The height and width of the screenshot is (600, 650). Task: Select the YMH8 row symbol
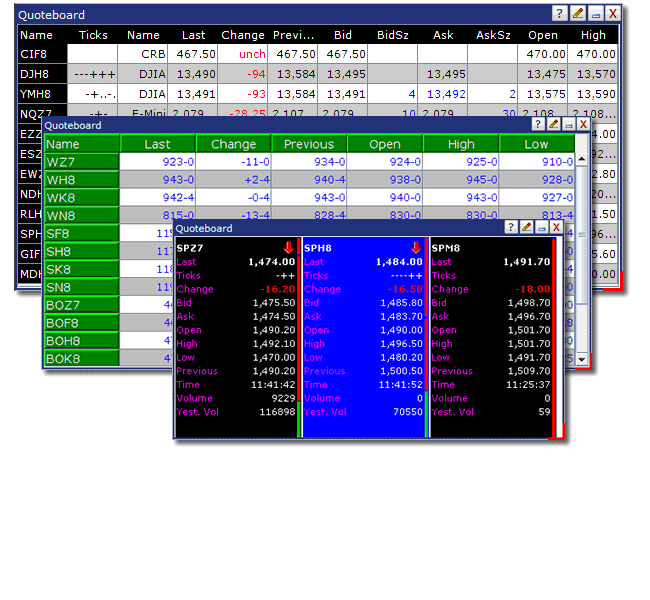click(x=42, y=94)
